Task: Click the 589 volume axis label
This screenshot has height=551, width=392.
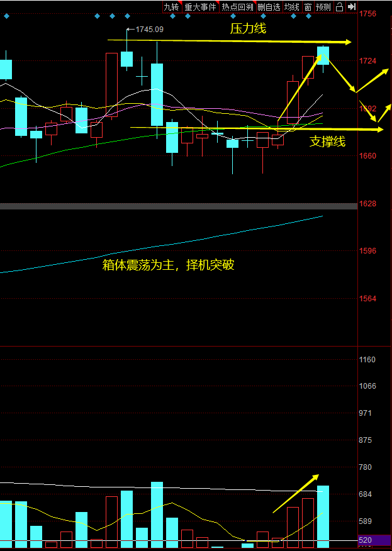Action: (366, 521)
